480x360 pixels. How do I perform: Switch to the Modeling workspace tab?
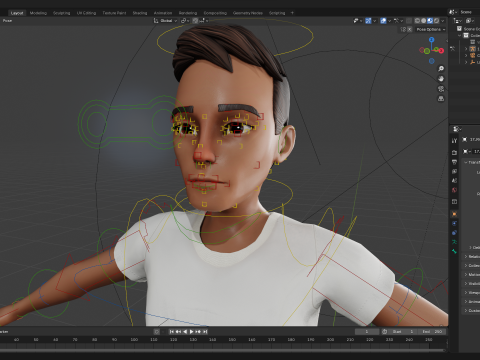pos(38,13)
